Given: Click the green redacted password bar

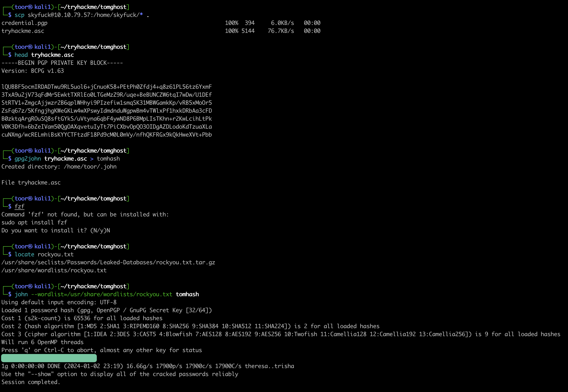Looking at the screenshot, I should (49, 358).
